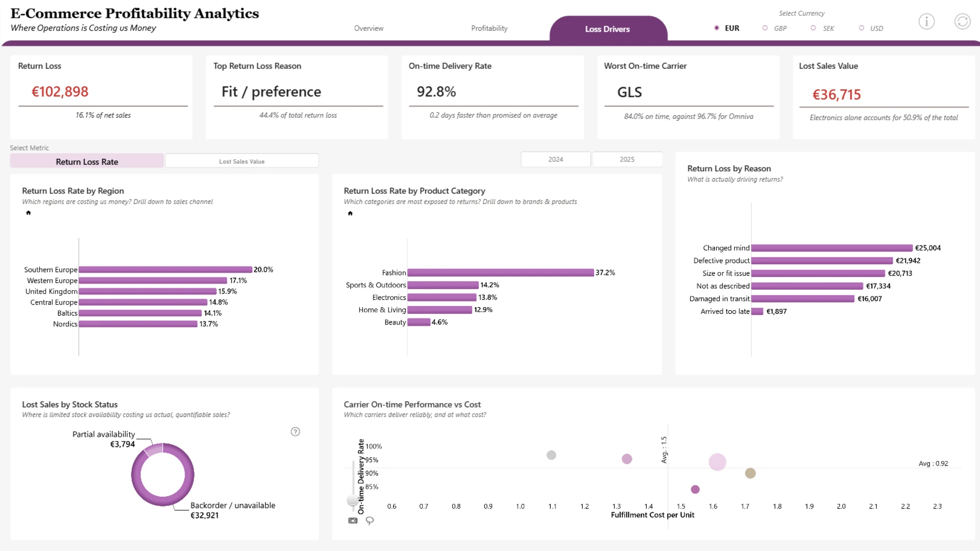The height and width of the screenshot is (551, 980).
Task: Click the Arrived too late reason bar
Action: (757, 311)
